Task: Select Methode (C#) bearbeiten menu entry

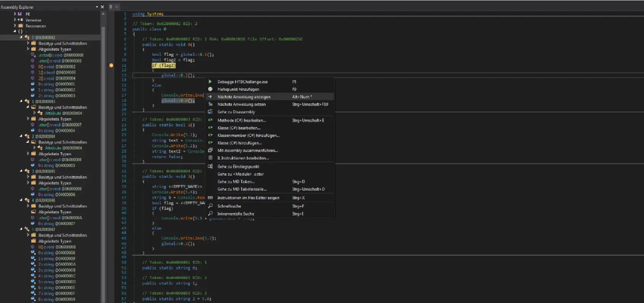Action: pyautogui.click(x=242, y=120)
